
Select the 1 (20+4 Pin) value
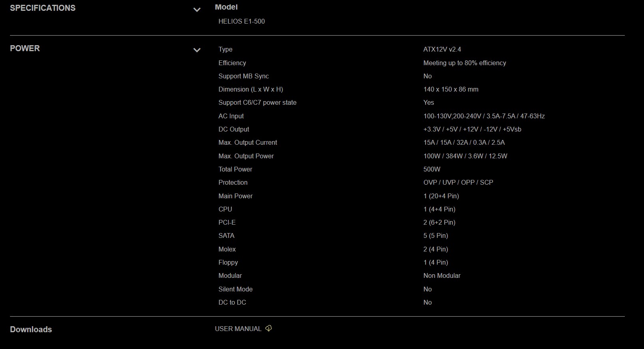[x=441, y=196]
